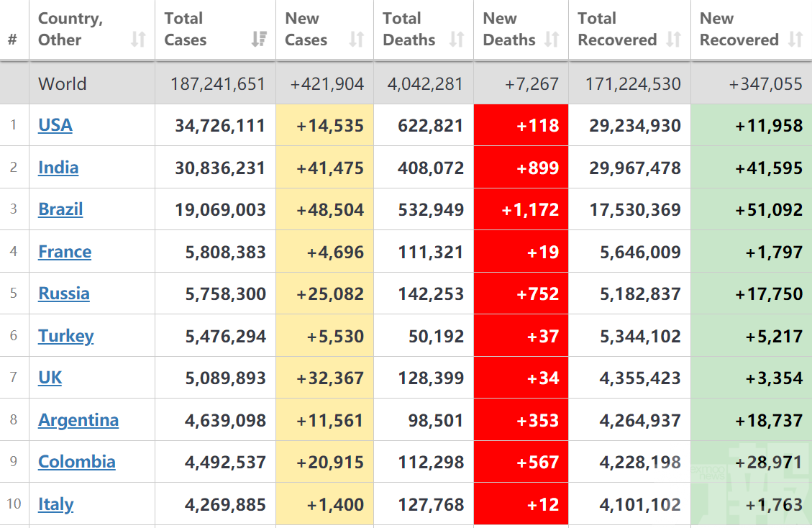
Task: Click Colombia total recovered 4,228,198
Action: click(x=640, y=463)
